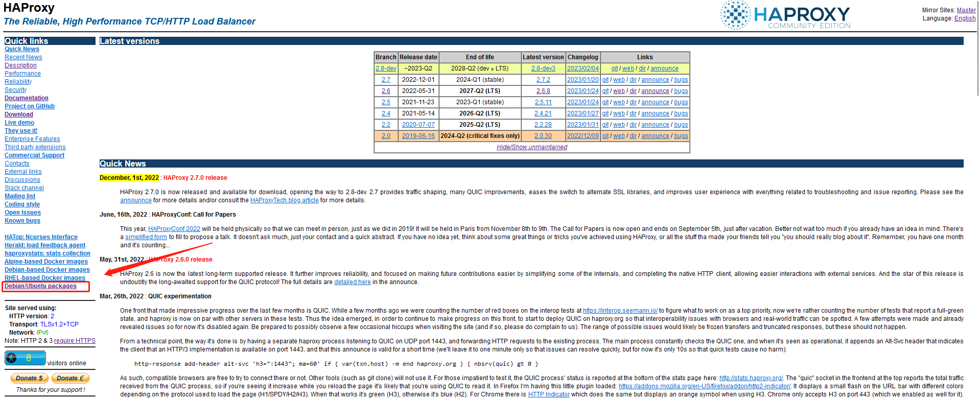Go to Recent News in sidebar

(24, 57)
